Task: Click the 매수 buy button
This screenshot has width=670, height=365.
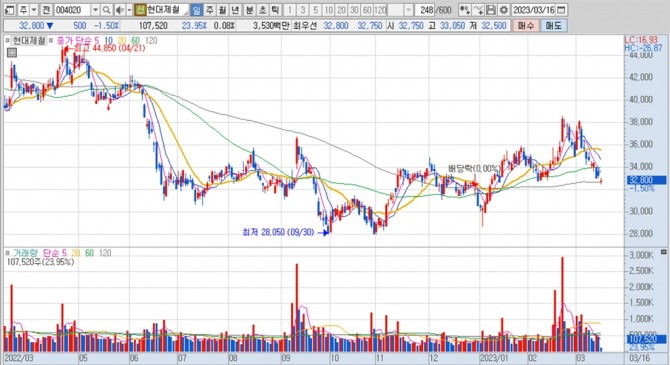Action: coord(526,26)
